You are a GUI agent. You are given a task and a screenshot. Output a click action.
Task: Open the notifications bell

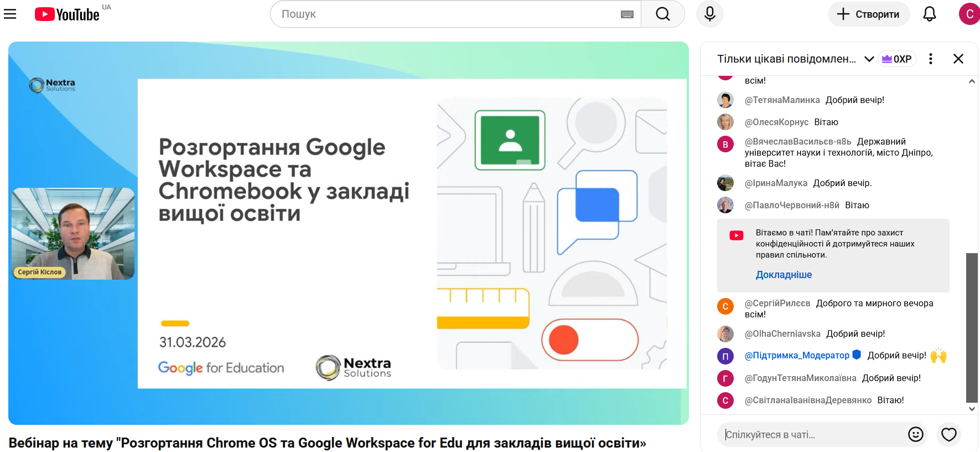(930, 14)
